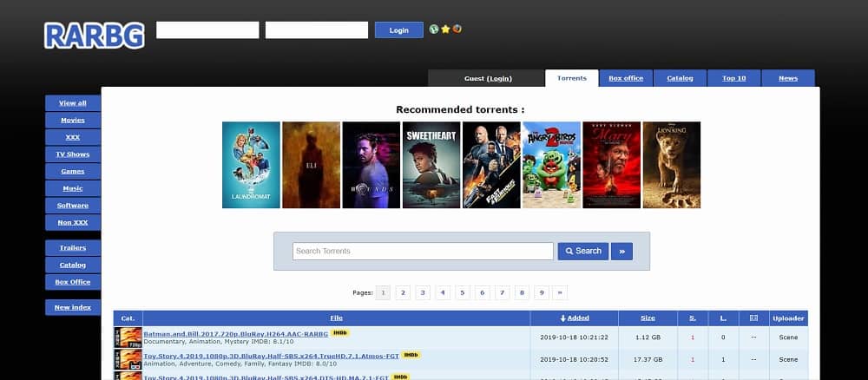This screenshot has height=380, width=868.
Task: Open the News tab
Action: (788, 78)
